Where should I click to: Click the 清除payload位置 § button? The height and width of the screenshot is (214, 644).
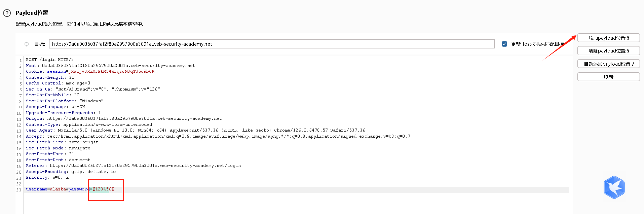(x=608, y=51)
